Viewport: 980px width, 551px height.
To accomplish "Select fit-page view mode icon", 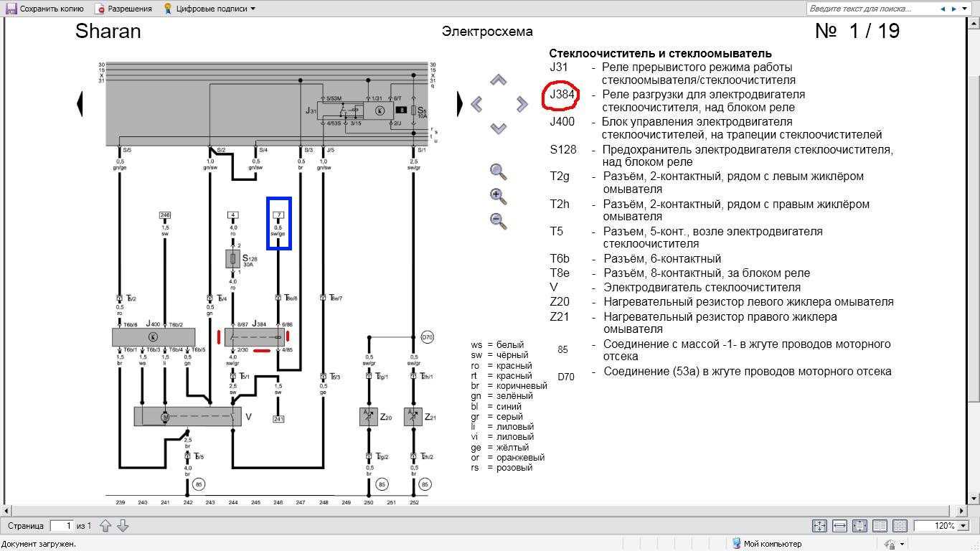I will click(819, 526).
